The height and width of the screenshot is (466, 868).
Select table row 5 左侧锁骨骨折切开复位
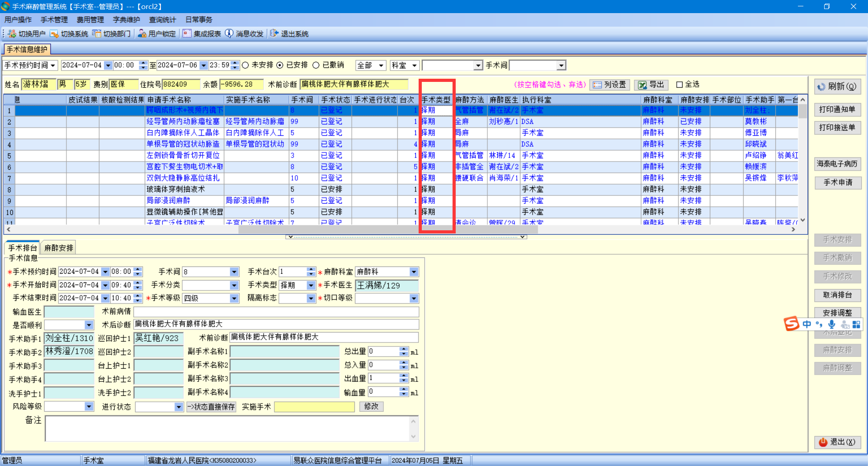[x=401, y=156]
